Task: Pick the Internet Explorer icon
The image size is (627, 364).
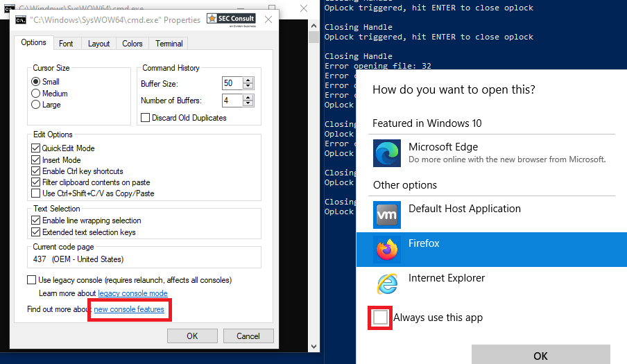Action: tap(386, 284)
